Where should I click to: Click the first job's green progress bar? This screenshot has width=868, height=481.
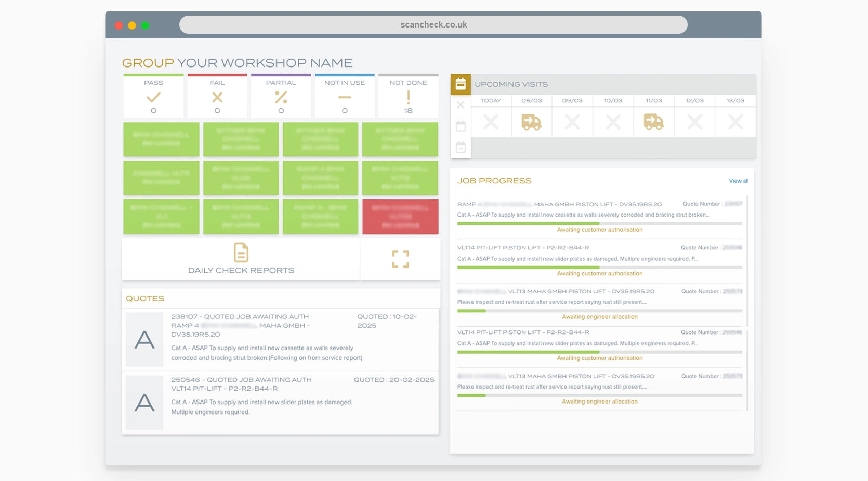point(528,223)
